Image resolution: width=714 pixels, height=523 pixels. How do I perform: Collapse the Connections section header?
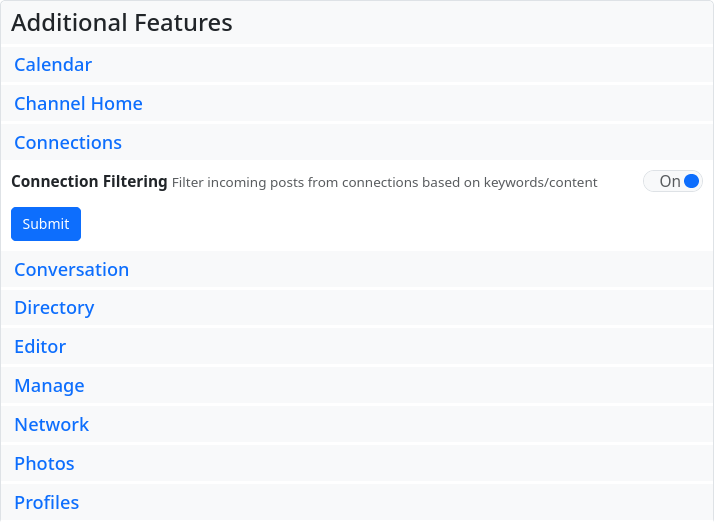point(68,143)
